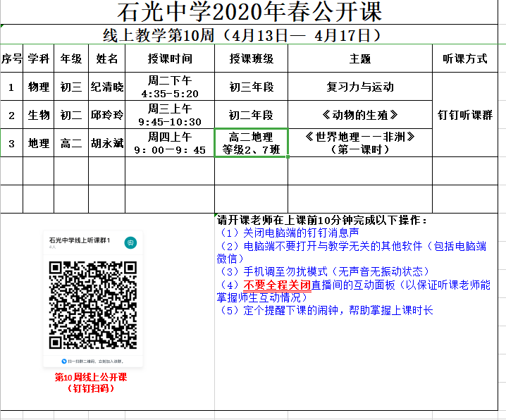The height and width of the screenshot is (420, 506).
Task: Click the 序号 header cell
Action: click(11, 58)
